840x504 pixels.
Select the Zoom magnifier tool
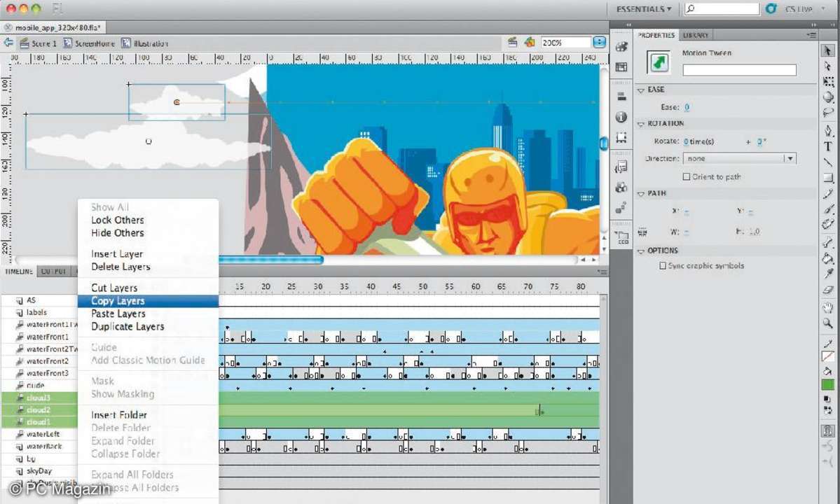828,323
